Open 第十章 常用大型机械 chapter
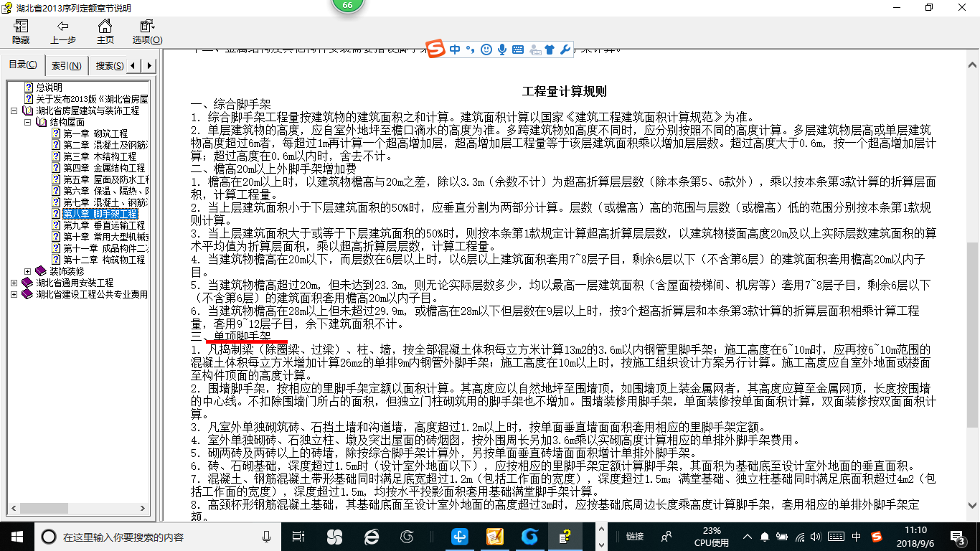Screen dimensions: 980x551 coord(105,237)
